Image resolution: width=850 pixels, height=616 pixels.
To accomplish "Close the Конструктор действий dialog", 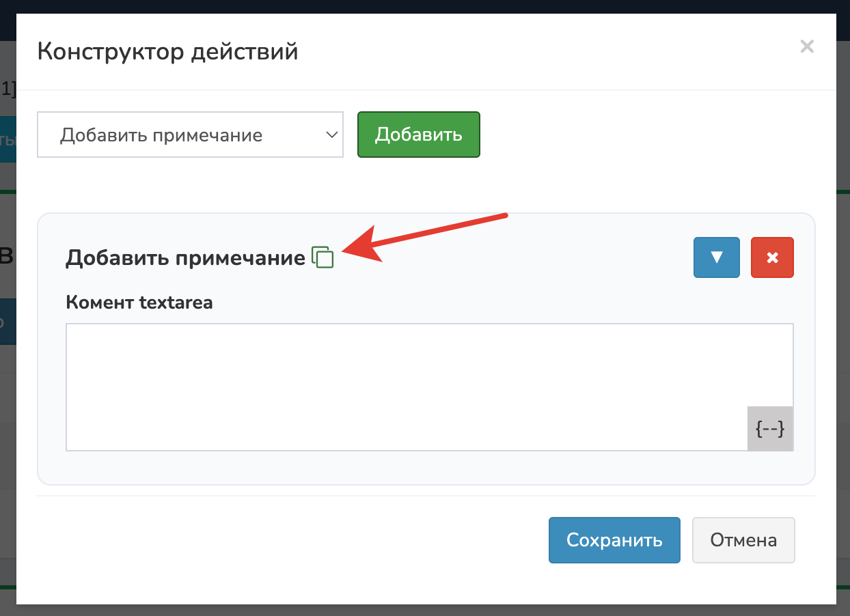I will [x=807, y=46].
